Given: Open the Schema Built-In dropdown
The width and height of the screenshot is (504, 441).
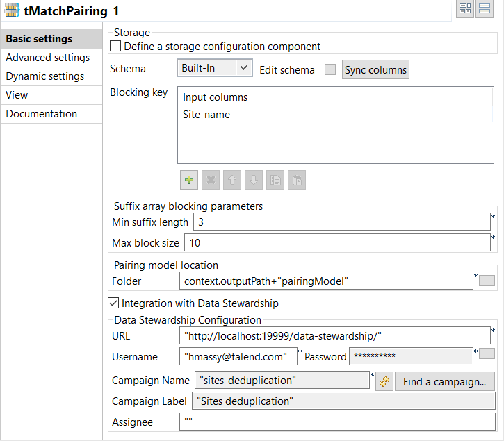Looking at the screenshot, I should [x=214, y=68].
